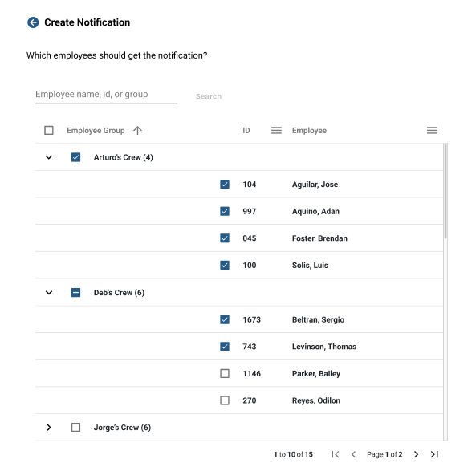
Task: Click the Employee column header
Action: coord(309,131)
